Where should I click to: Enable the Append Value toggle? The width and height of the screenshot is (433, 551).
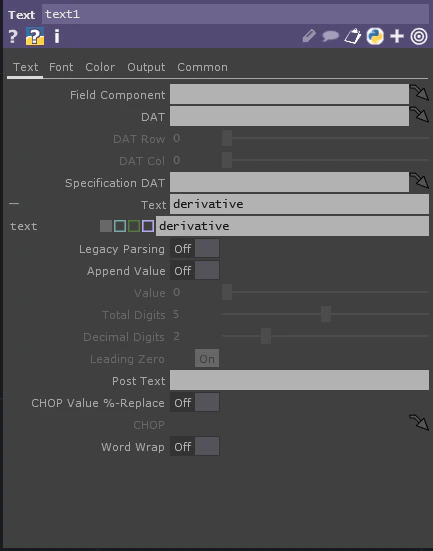195,271
